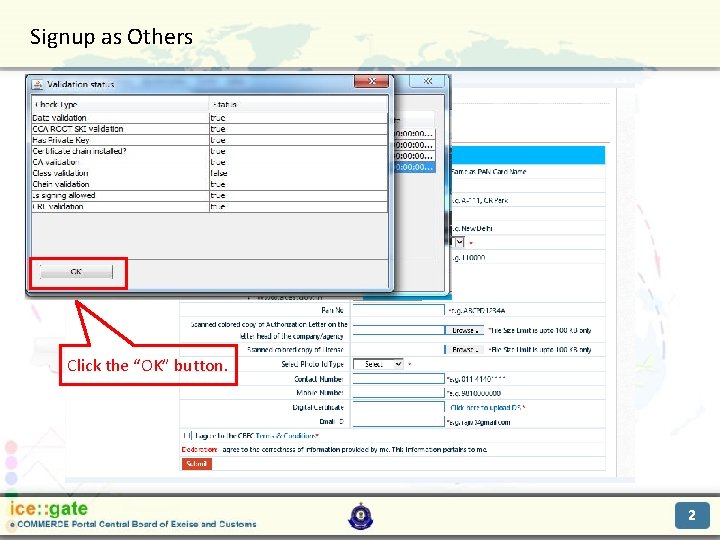Click the Contact Number input field

point(398,379)
